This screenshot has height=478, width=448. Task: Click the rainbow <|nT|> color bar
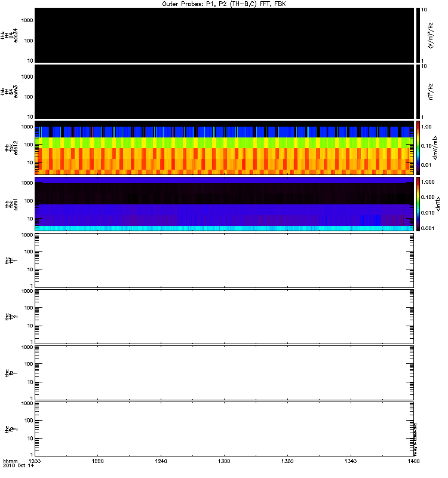418,204
